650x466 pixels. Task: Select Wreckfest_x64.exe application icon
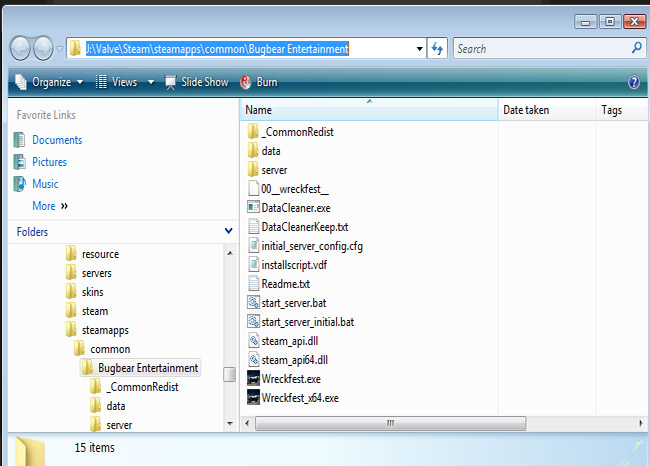tap(253, 398)
